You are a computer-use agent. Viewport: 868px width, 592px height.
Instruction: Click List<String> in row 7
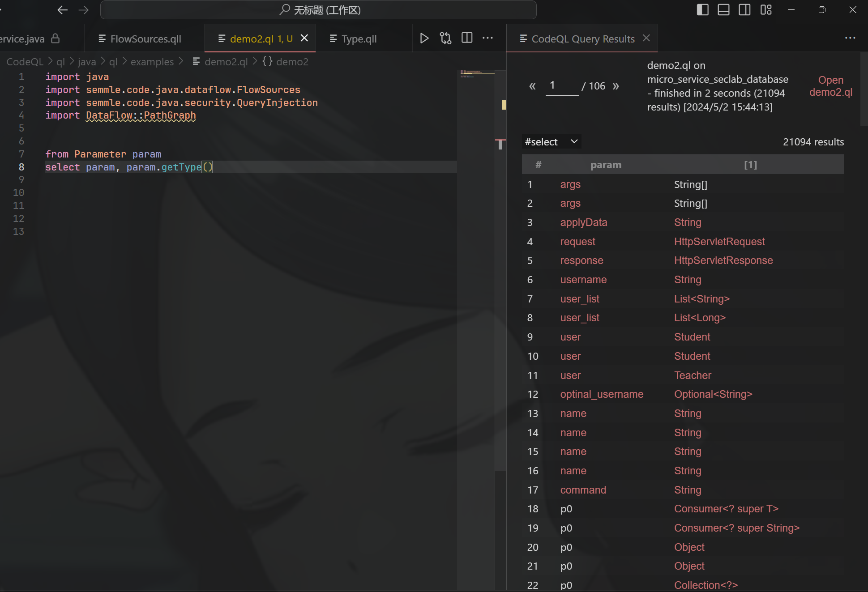702,299
